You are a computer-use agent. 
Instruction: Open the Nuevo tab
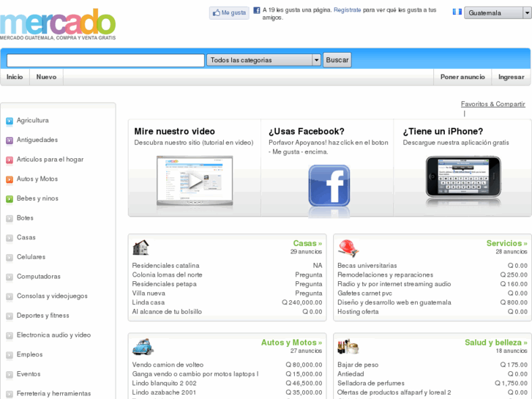[x=47, y=77]
